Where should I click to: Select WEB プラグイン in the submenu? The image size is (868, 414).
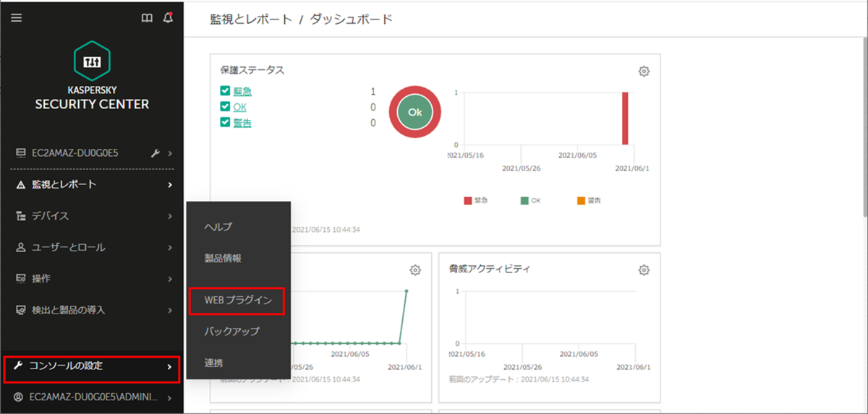tap(238, 301)
